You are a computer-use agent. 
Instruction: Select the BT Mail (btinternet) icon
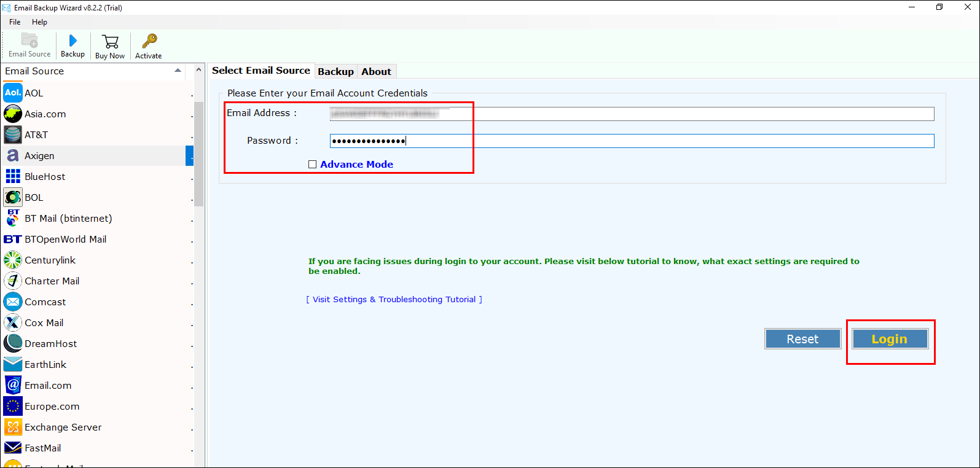coord(13,218)
